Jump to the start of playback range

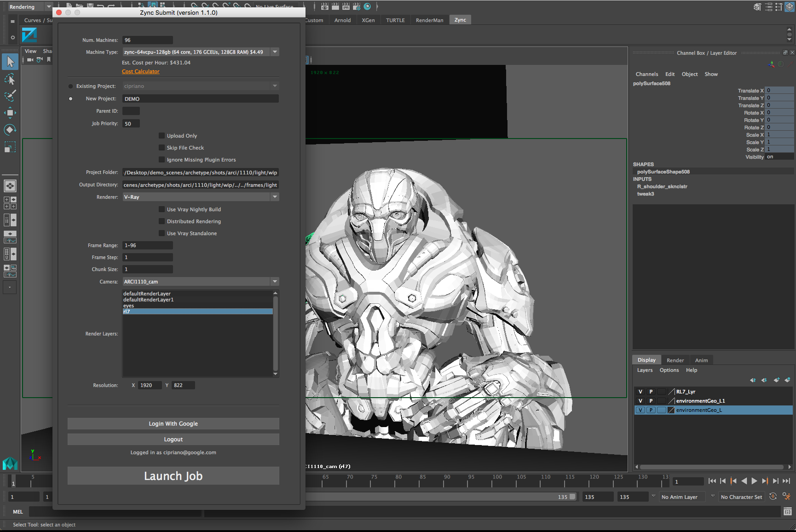[x=712, y=481]
